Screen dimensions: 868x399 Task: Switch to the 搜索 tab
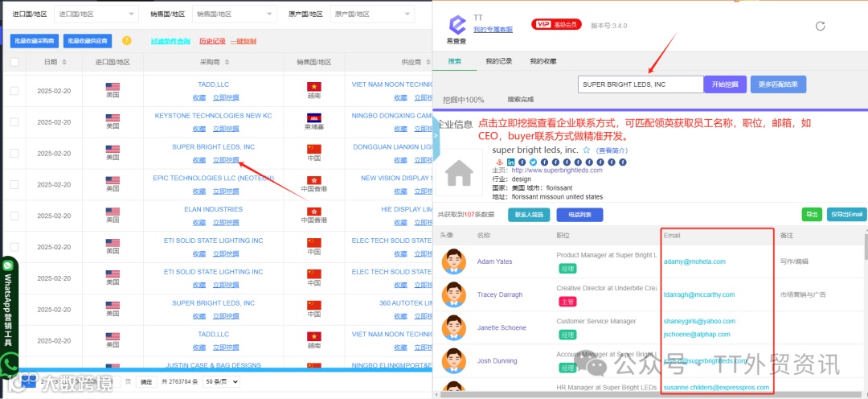coord(454,61)
